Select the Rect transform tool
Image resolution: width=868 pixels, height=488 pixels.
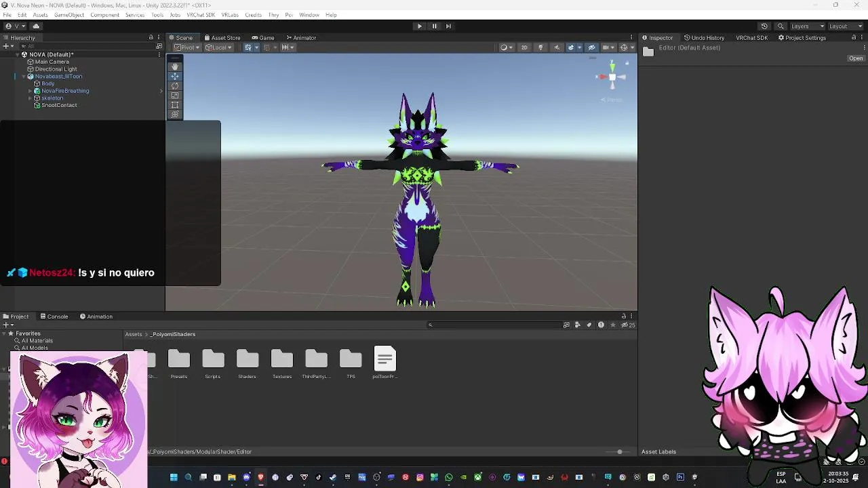(175, 105)
